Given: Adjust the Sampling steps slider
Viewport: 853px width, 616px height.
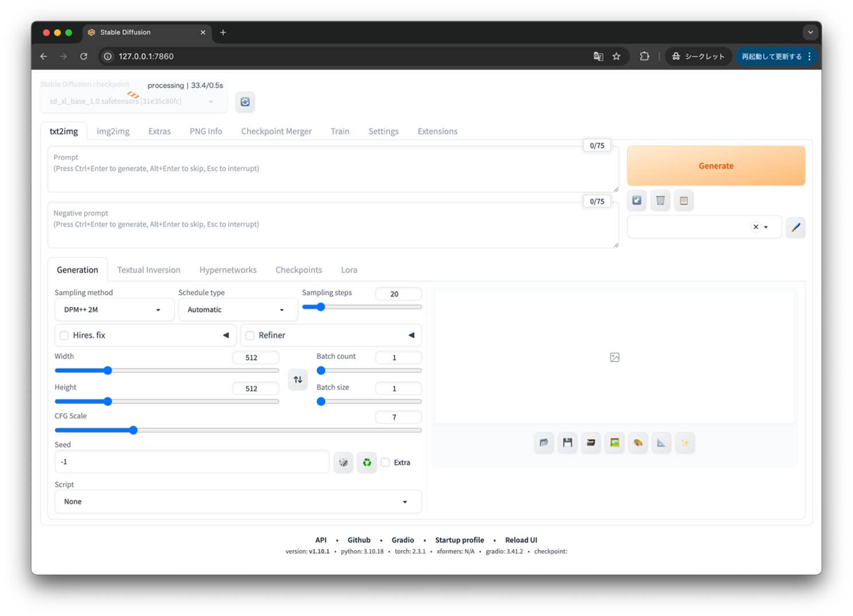Looking at the screenshot, I should [x=361, y=307].
